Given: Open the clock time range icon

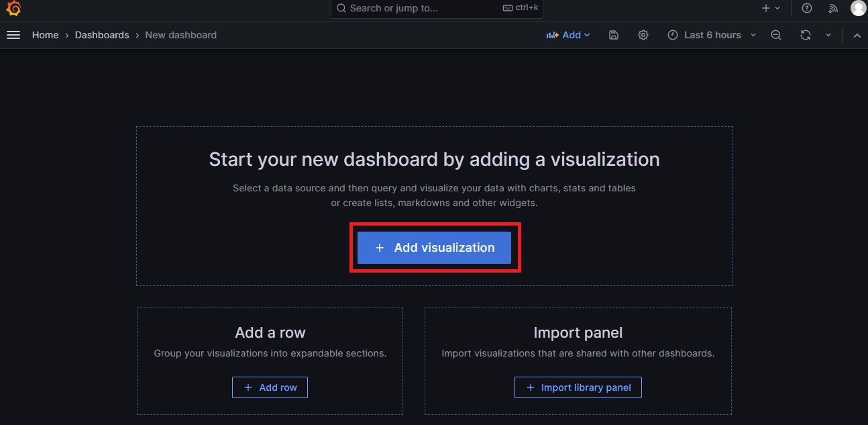Looking at the screenshot, I should (x=672, y=34).
